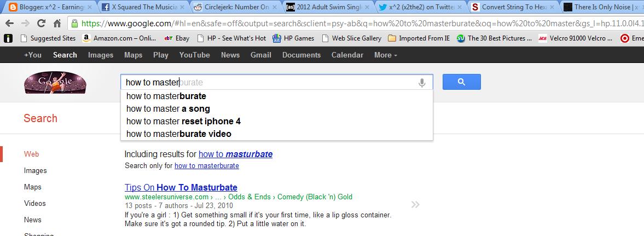
Task: Open the Google doodle logo
Action: 55,82
